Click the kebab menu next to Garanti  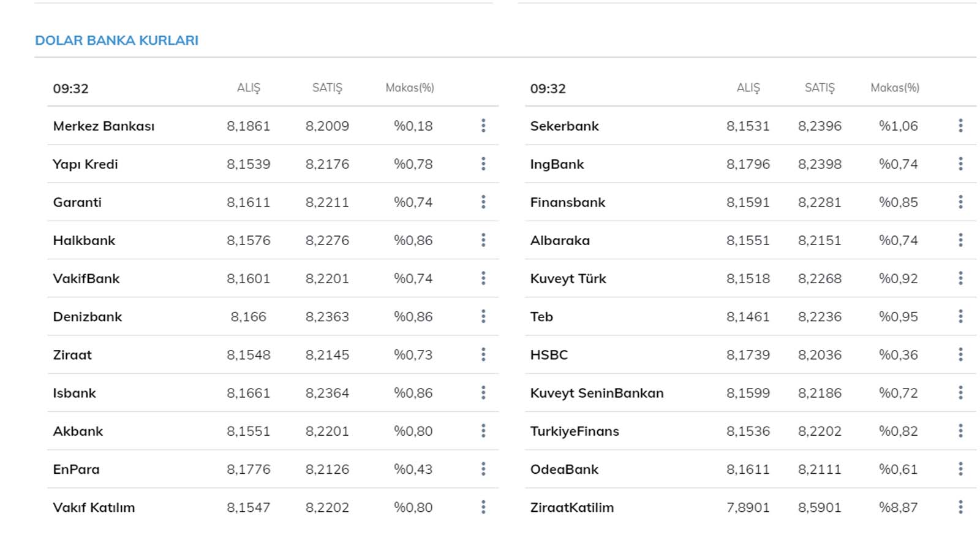coord(483,202)
